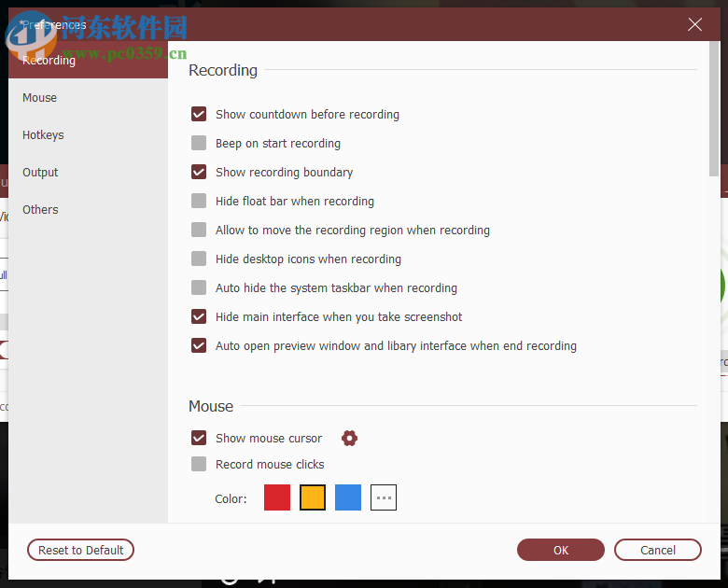The height and width of the screenshot is (588, 728).
Task: Enable Allow to move the recording region
Action: coord(199,230)
